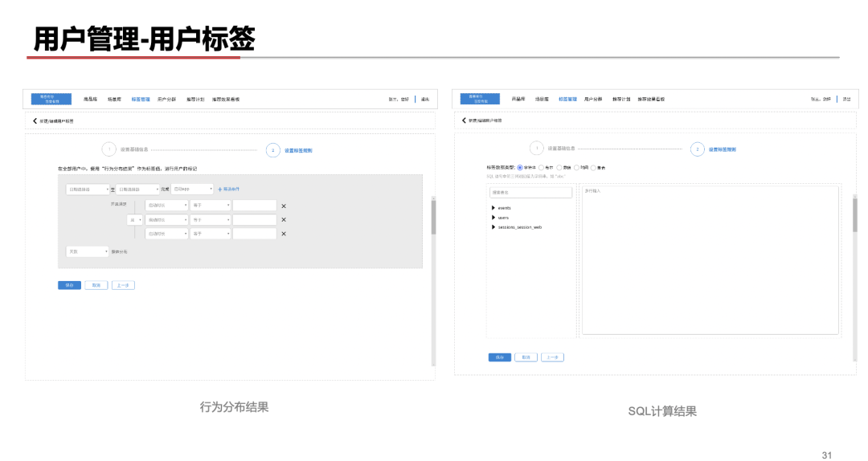Expand the users table tree node
This screenshot has height=461, width=868.
click(493, 218)
